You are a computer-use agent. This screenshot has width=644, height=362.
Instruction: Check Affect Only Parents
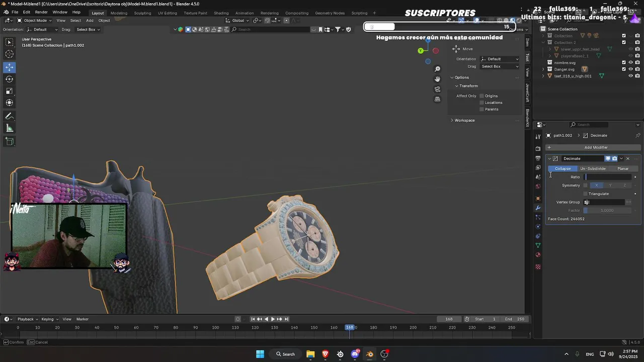[x=481, y=109]
